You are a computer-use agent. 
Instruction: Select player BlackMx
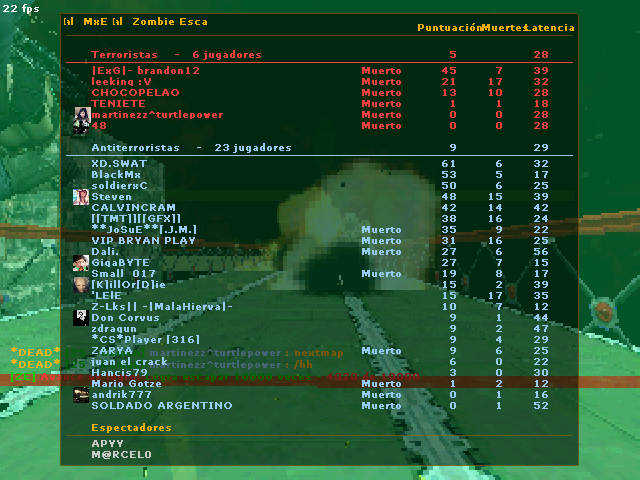click(116, 175)
